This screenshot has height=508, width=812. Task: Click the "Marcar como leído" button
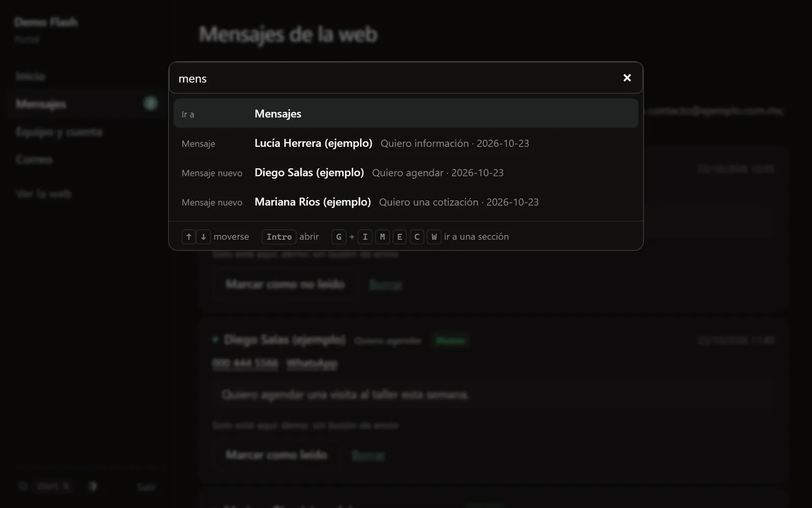point(277,455)
